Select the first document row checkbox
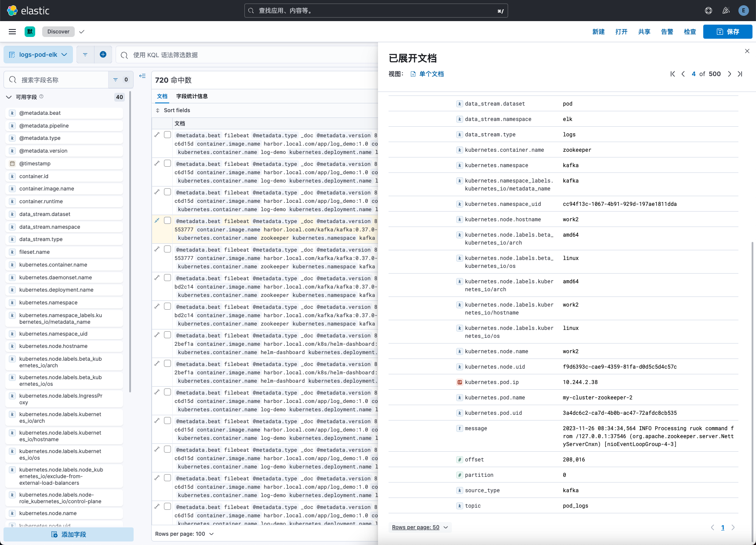 (167, 135)
